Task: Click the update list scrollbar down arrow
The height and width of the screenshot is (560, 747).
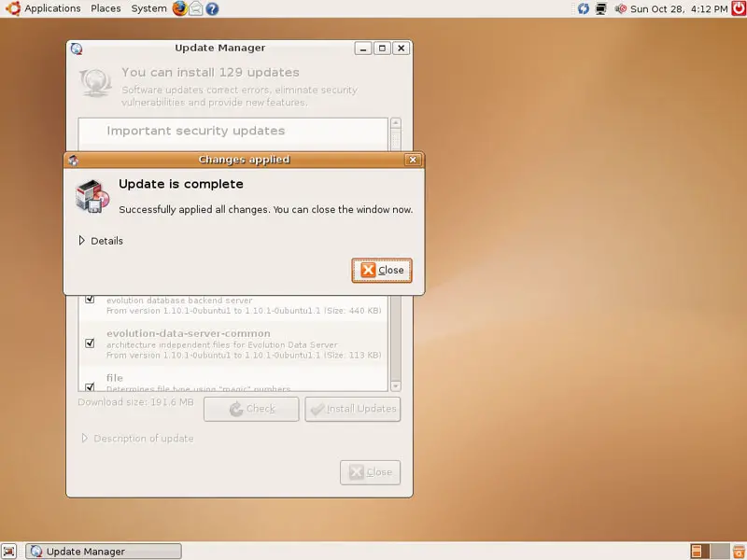Action: 396,385
